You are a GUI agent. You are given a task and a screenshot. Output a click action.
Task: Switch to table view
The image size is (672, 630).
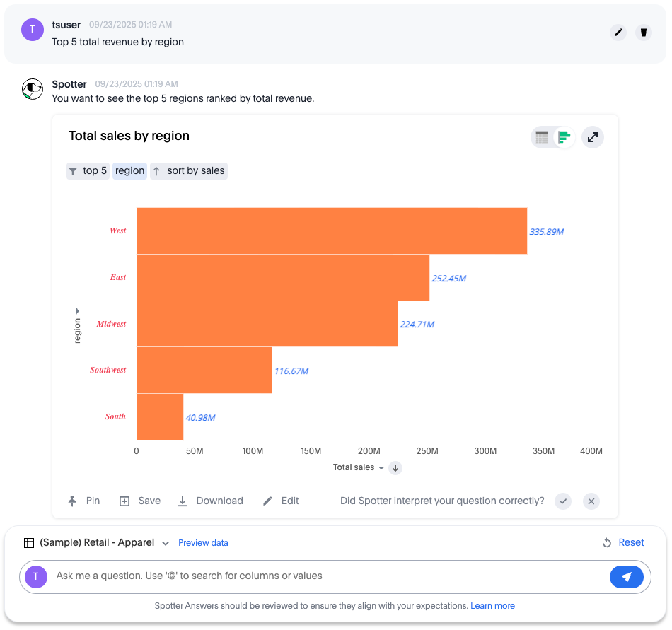pyautogui.click(x=543, y=137)
